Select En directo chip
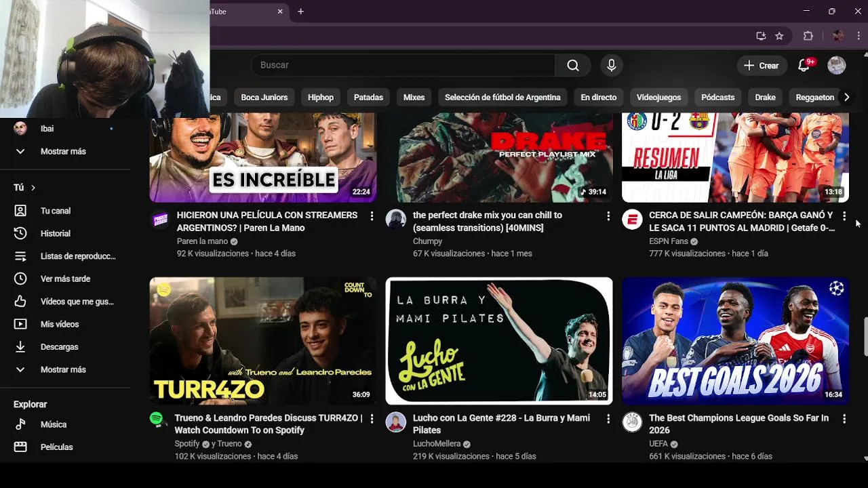The height and width of the screenshot is (488, 868). point(599,97)
